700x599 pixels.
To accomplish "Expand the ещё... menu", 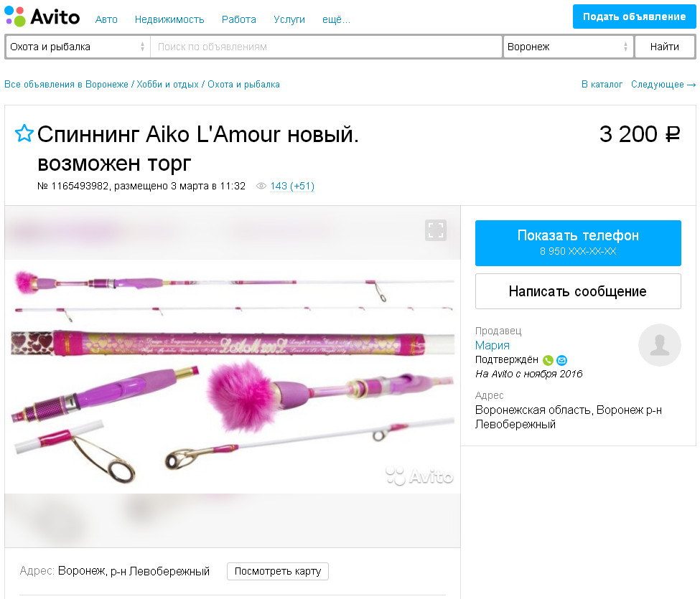I will click(x=336, y=19).
